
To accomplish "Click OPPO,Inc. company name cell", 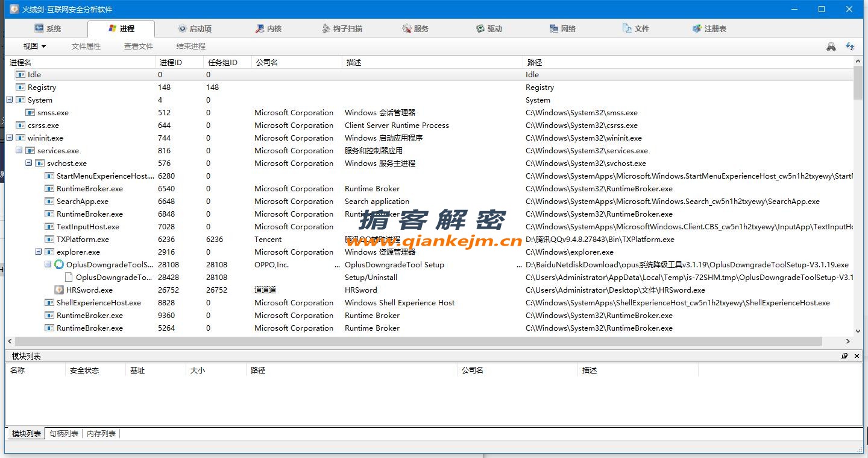I will point(271,265).
